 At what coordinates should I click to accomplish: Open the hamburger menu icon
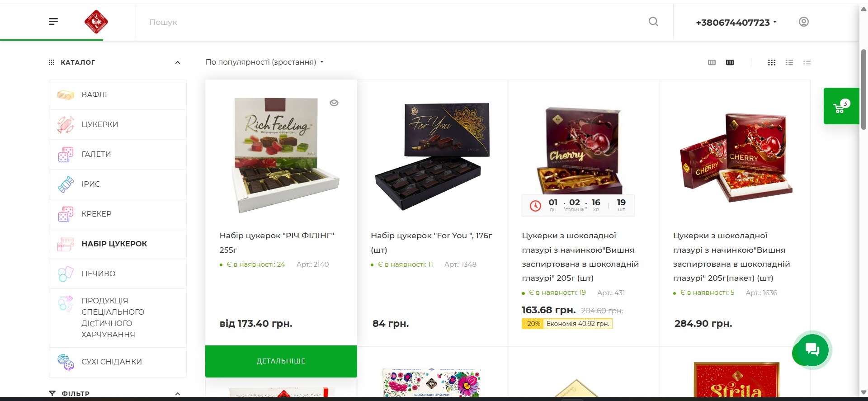click(x=53, y=22)
